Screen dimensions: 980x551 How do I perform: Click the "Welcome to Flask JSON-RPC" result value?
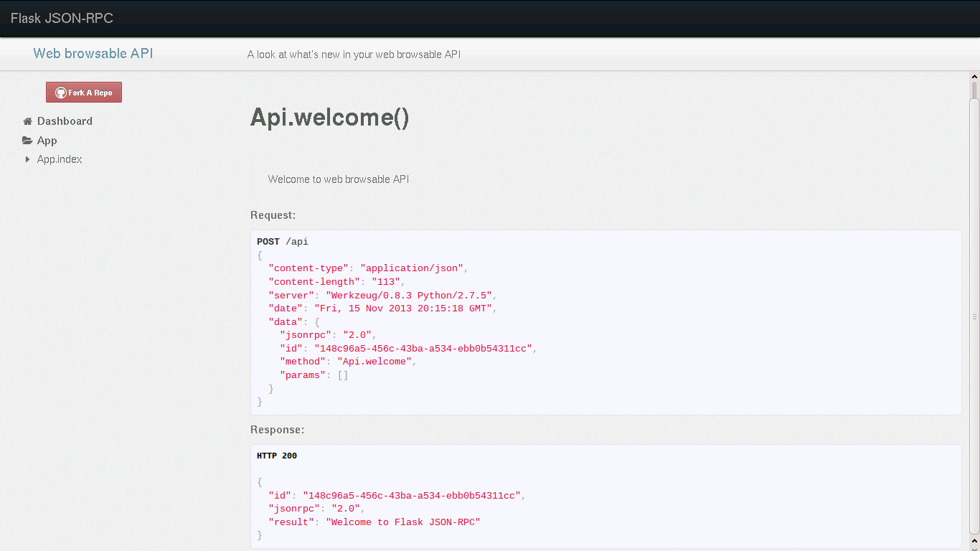click(x=402, y=522)
